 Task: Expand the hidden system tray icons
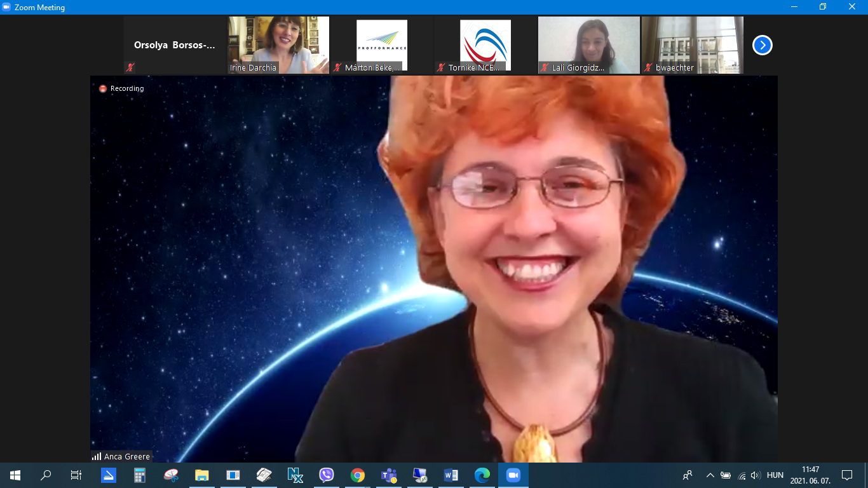click(710, 475)
